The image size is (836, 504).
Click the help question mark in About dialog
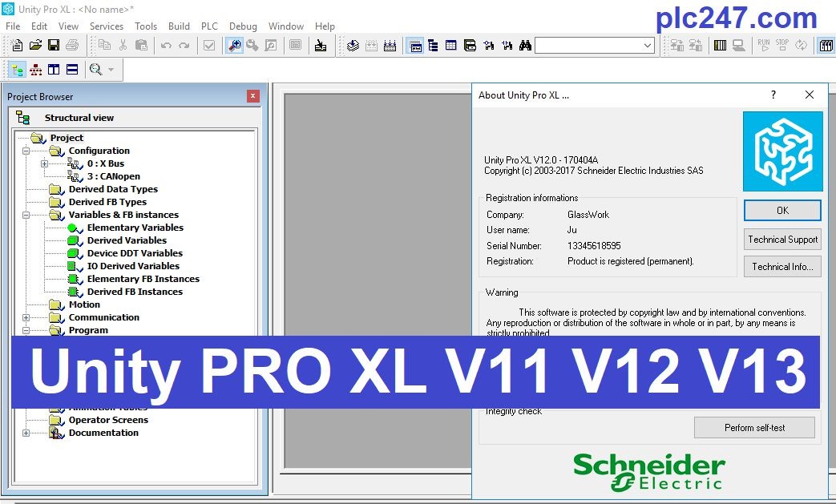pyautogui.click(x=773, y=95)
